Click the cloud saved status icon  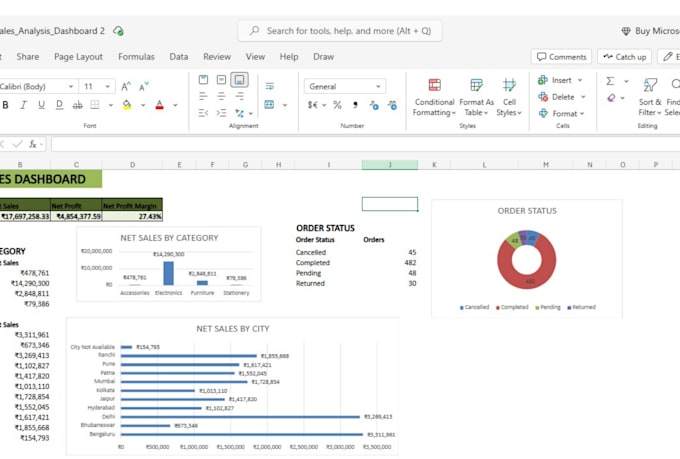[118, 31]
